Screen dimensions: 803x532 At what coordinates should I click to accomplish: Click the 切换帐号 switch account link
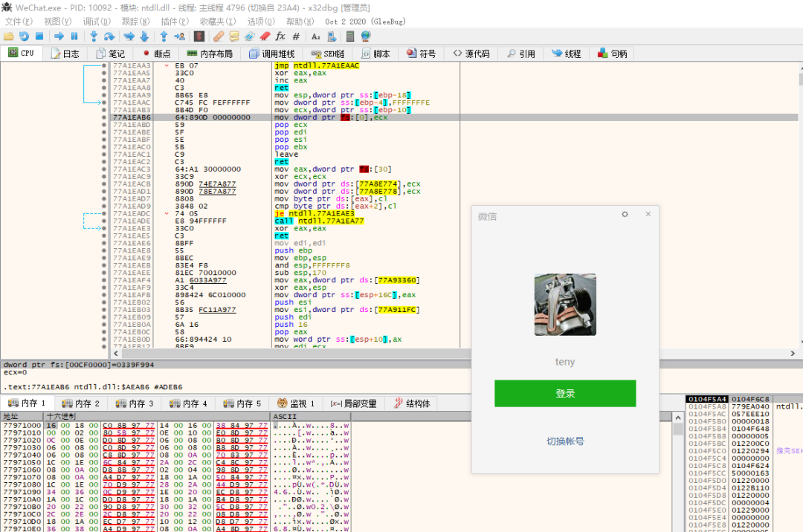click(565, 441)
